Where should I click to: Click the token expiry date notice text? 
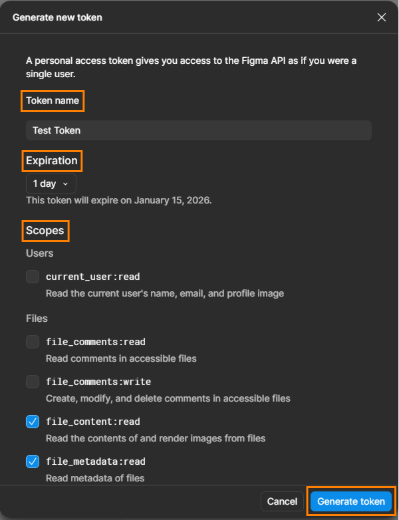pyautogui.click(x=119, y=200)
